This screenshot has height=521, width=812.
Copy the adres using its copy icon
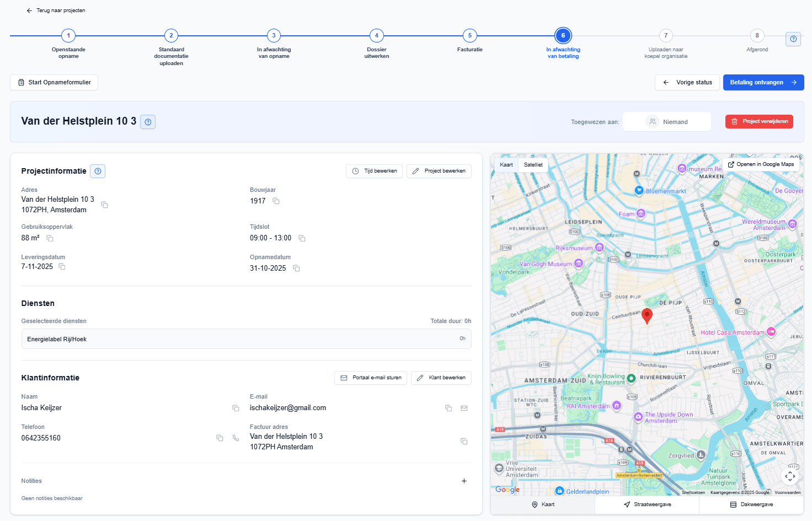point(104,205)
